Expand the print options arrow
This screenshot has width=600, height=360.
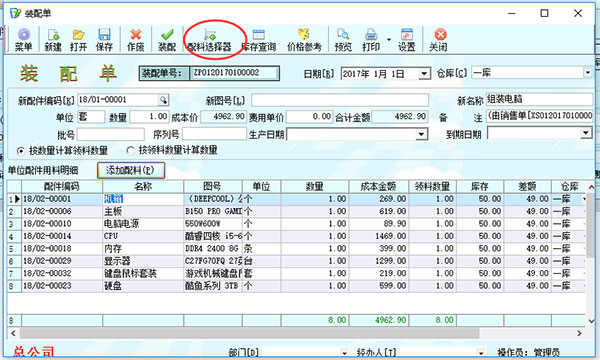389,39
